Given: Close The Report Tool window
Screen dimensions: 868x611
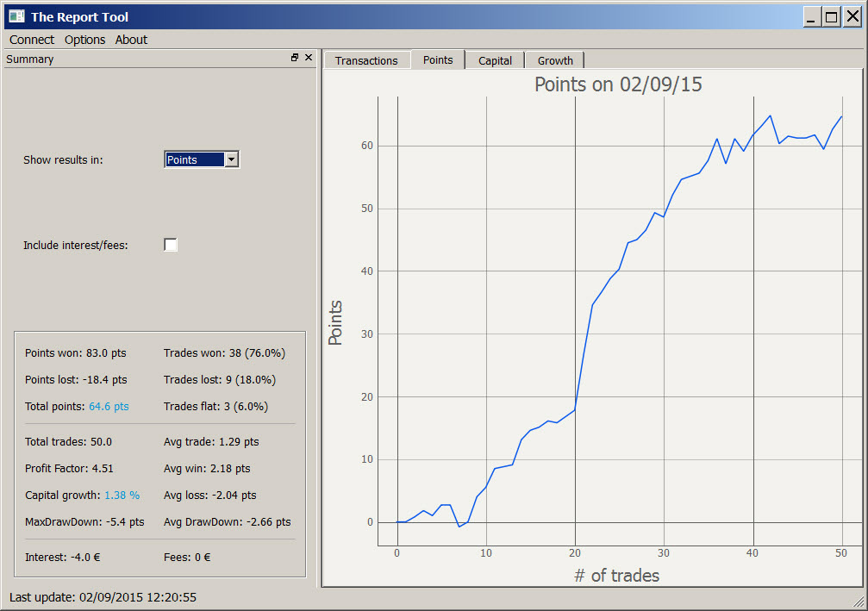Looking at the screenshot, I should (x=852, y=17).
